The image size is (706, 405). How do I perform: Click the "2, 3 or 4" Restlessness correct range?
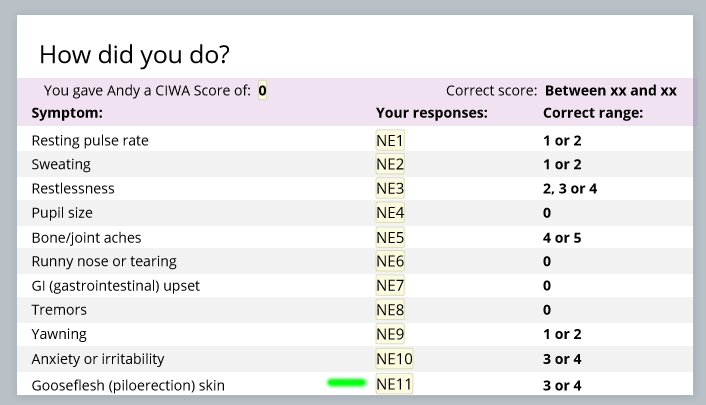(570, 189)
